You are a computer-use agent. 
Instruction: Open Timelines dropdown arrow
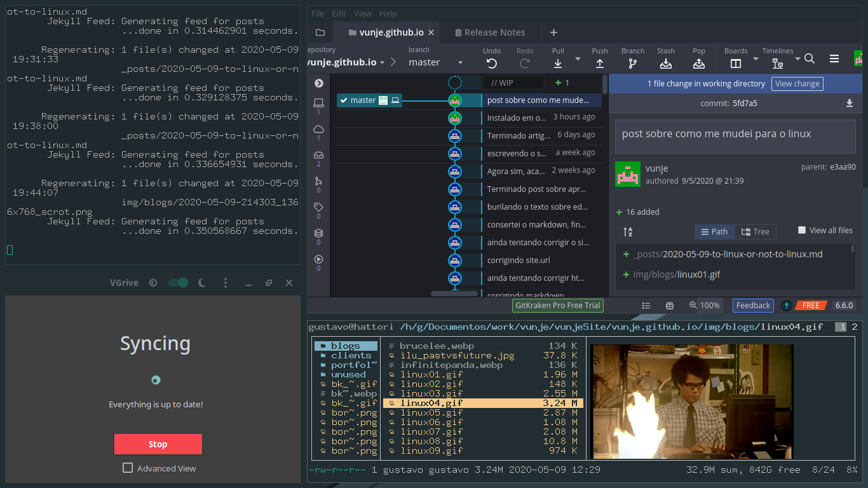click(797, 58)
